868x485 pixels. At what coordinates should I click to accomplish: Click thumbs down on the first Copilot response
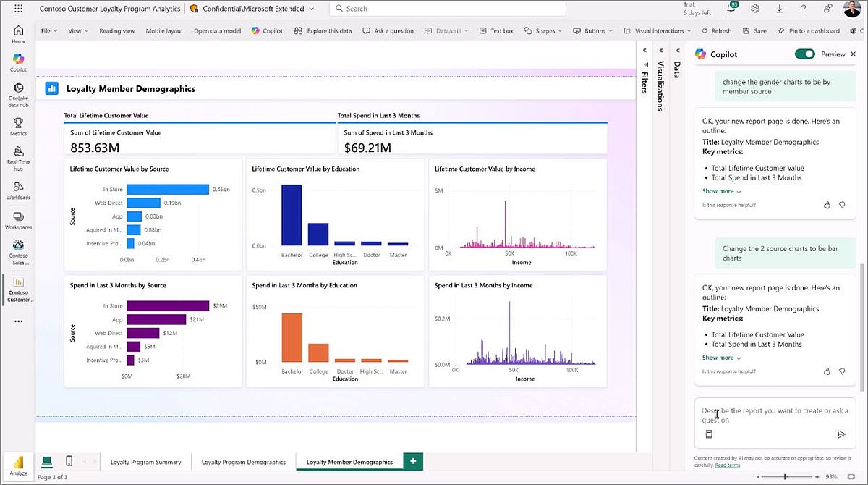point(842,205)
